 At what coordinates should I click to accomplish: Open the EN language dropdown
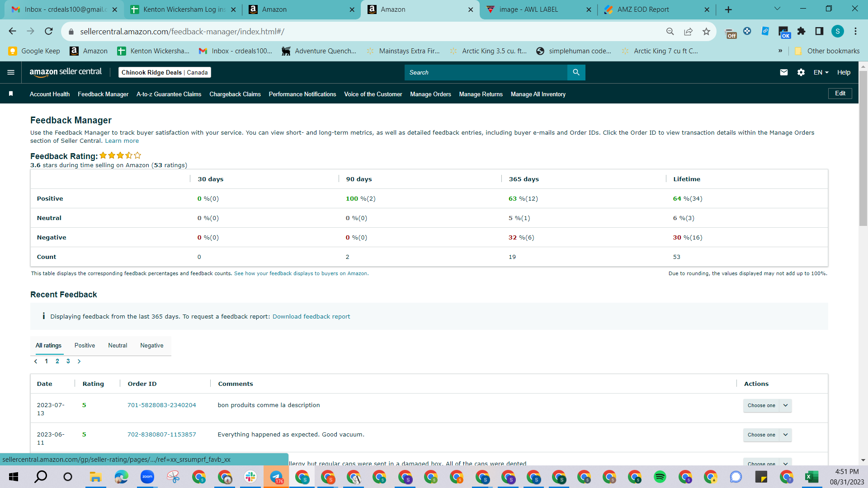point(821,72)
